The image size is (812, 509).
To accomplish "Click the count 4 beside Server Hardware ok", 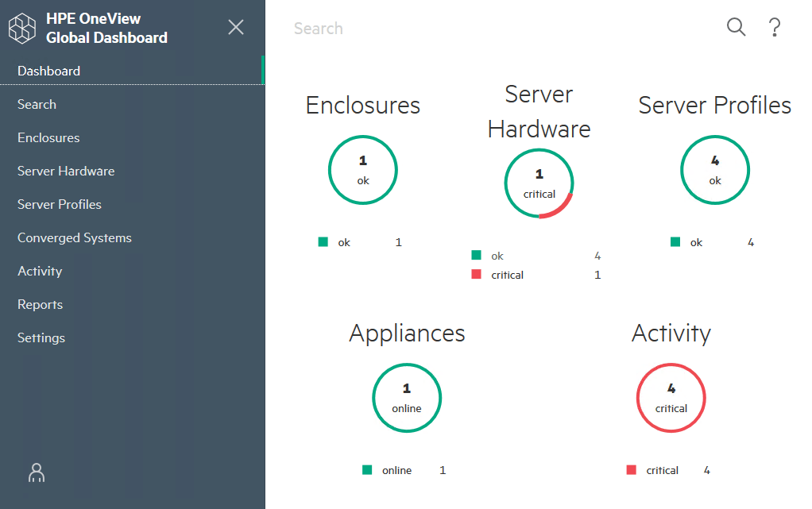I will pos(597,256).
